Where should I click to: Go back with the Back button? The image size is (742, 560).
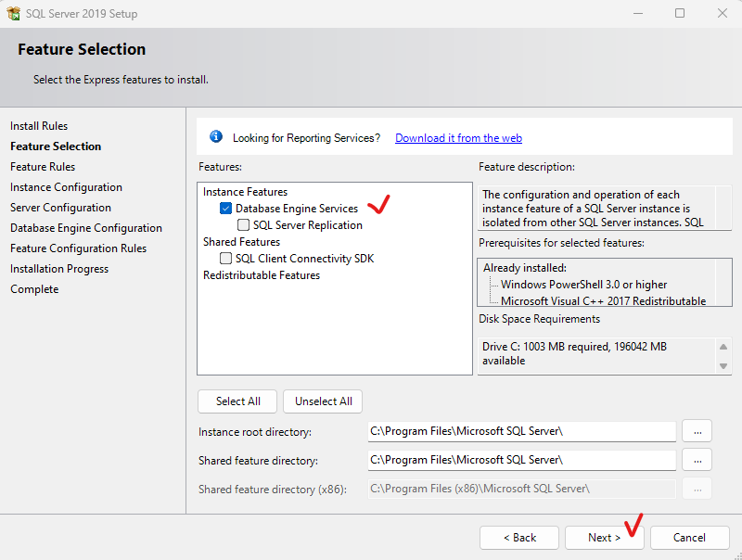click(x=519, y=538)
